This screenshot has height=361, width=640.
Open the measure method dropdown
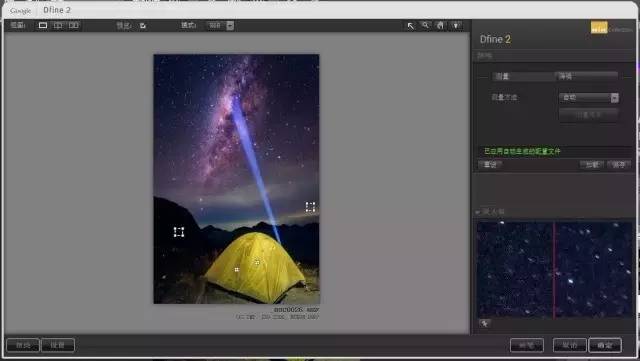(x=589, y=98)
